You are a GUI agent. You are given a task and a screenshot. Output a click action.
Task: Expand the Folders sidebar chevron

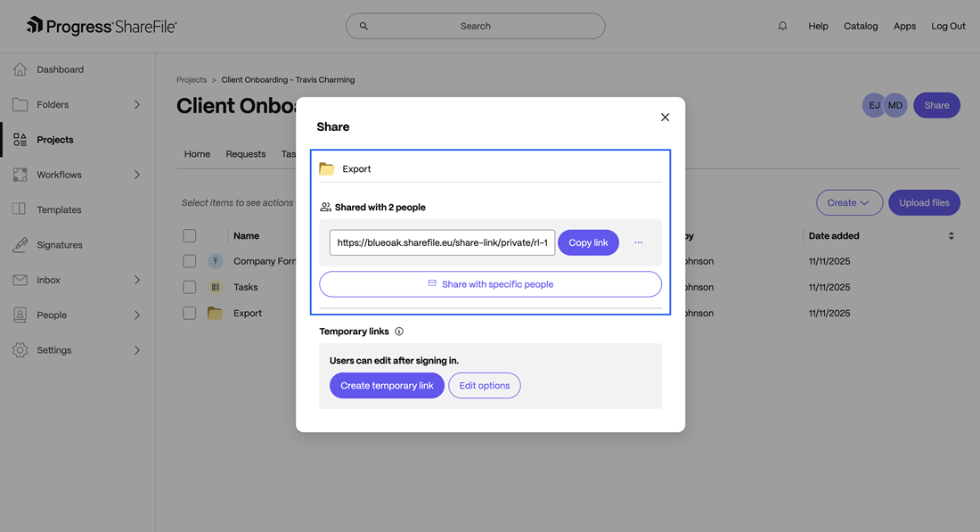[x=137, y=104]
